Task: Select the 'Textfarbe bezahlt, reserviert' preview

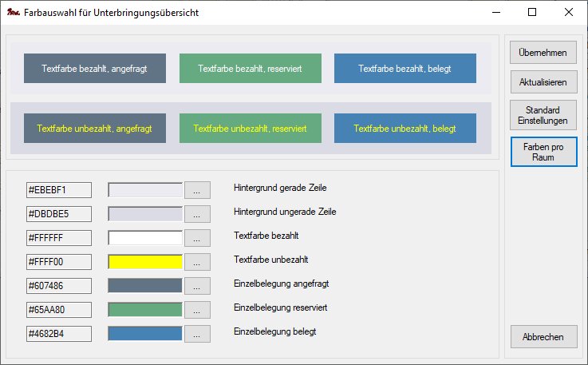Action: [x=251, y=69]
